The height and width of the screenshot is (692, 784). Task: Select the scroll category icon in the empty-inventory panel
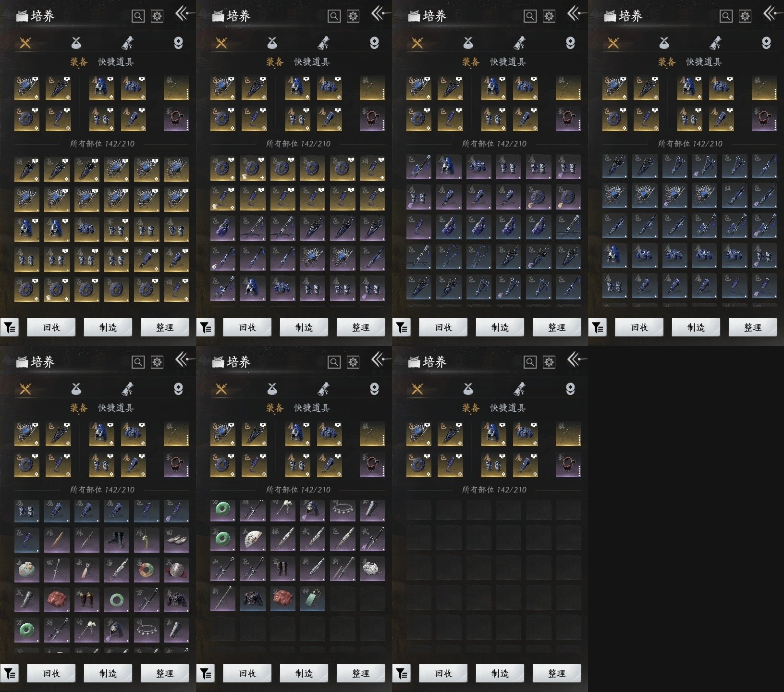point(519,389)
